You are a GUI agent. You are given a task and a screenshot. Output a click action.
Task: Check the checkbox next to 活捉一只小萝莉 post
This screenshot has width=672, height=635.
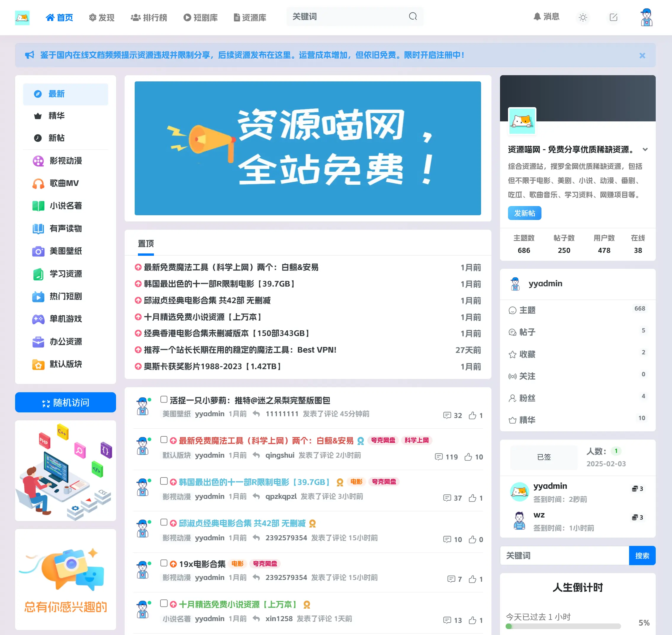(164, 400)
